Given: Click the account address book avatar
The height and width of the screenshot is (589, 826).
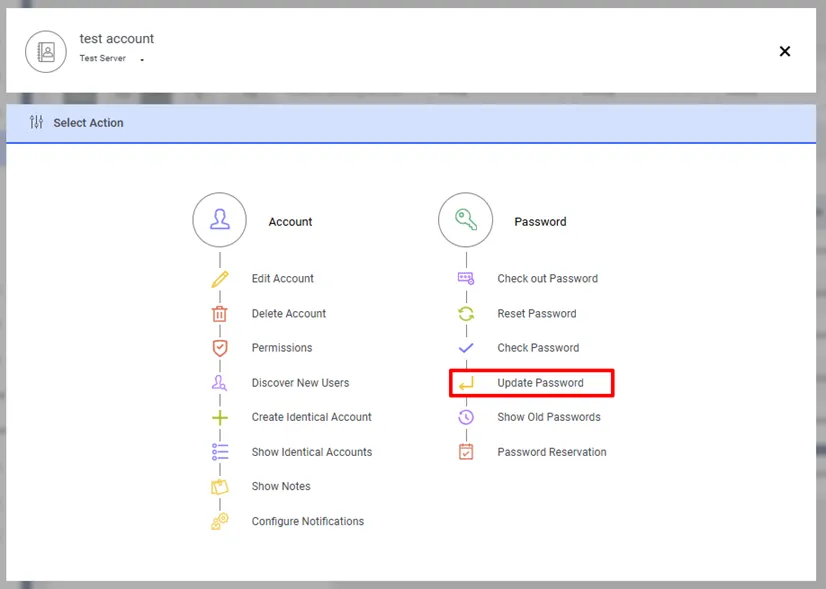Looking at the screenshot, I should [46, 52].
